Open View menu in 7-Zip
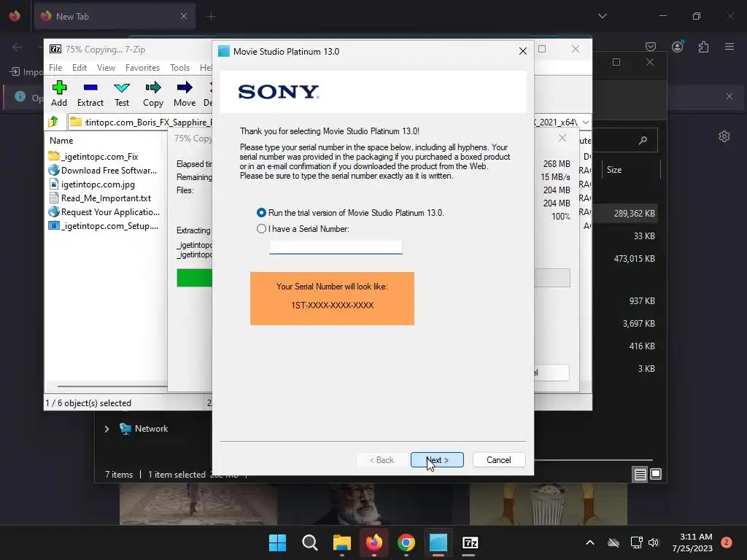747x560 pixels. [x=106, y=68]
